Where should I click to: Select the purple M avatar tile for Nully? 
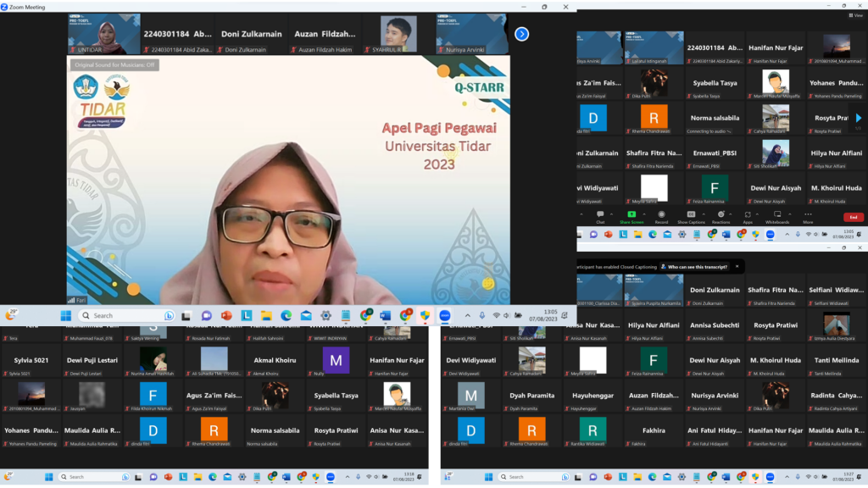coord(336,360)
